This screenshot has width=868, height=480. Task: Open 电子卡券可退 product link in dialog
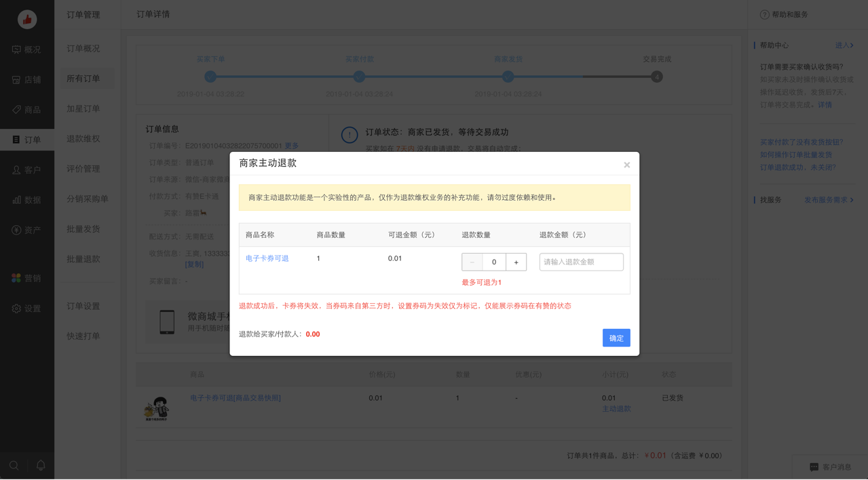coord(267,258)
